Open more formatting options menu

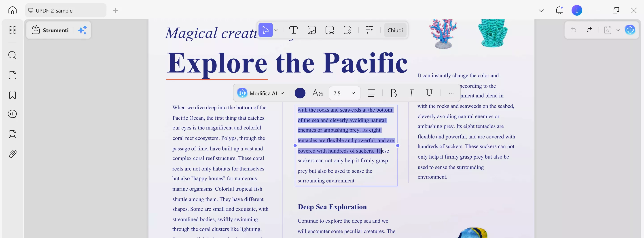tap(451, 93)
